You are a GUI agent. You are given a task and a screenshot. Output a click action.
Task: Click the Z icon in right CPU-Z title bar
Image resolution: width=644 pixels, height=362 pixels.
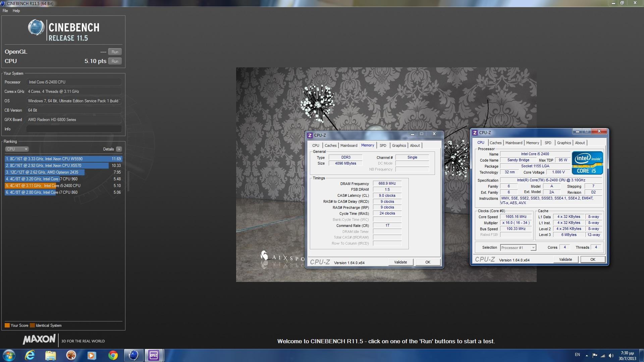click(x=475, y=133)
